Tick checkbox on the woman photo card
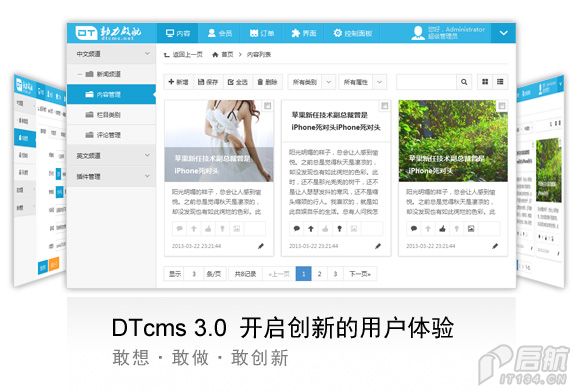The height and width of the screenshot is (392, 580). pos(267,106)
